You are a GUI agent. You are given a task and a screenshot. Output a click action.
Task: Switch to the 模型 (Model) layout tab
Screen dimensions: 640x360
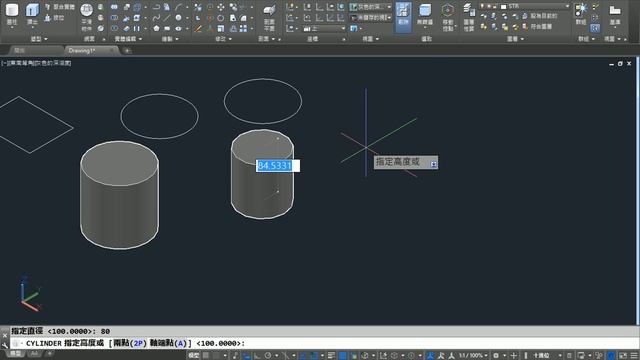pyautogui.click(x=16, y=353)
